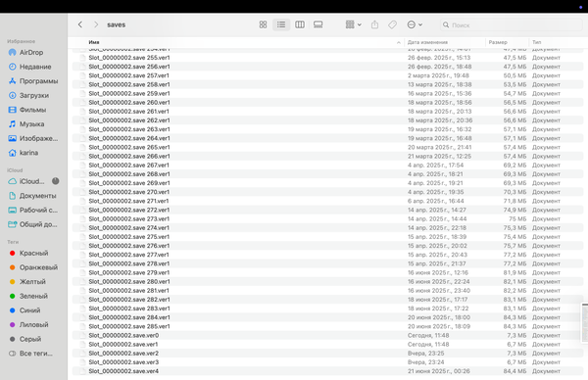Select file Slot_00000002.save 279.ver1
Screen dimensions: 588x380
[327, 273]
